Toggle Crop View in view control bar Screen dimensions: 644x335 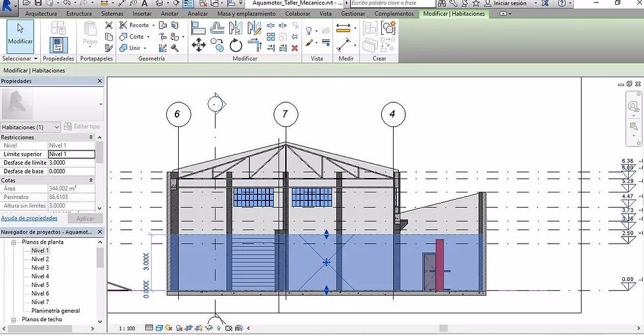click(189, 328)
